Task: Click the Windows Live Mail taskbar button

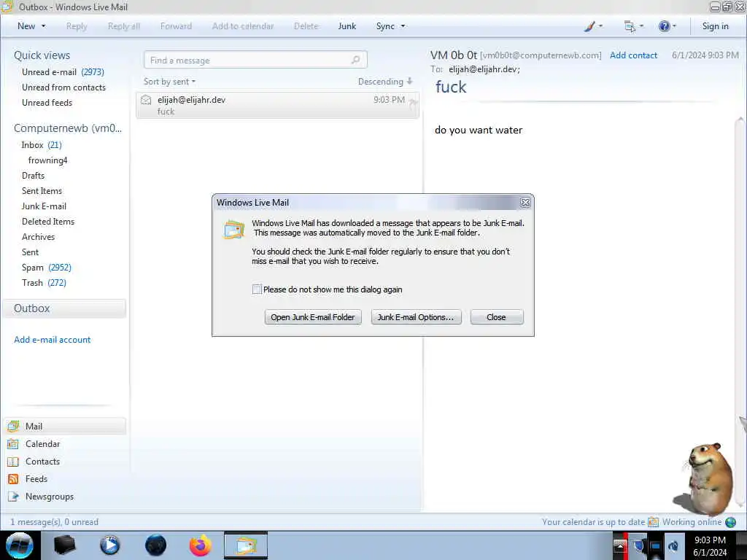Action: click(x=246, y=545)
